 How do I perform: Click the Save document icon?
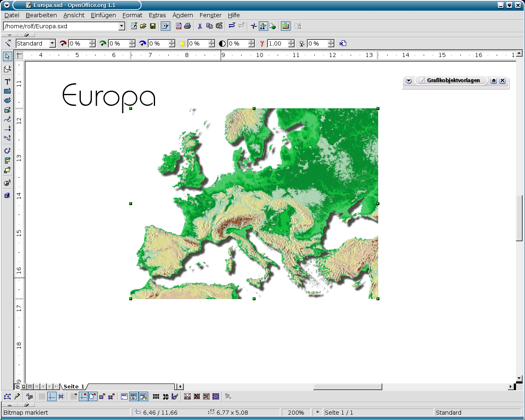(x=153, y=26)
